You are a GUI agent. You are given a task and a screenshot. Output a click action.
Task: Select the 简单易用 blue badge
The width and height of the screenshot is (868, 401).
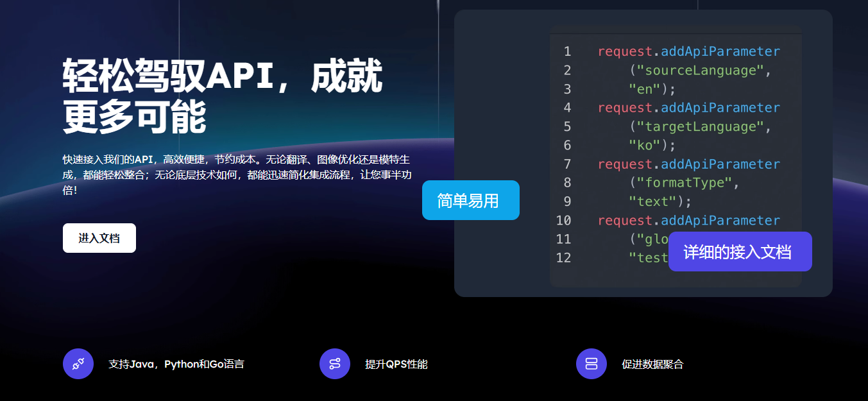coord(471,200)
